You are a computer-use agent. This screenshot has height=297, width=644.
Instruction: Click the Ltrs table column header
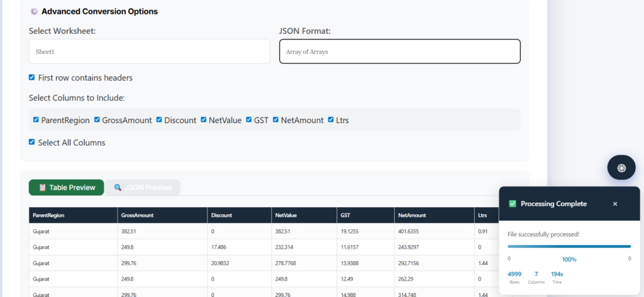(487, 215)
